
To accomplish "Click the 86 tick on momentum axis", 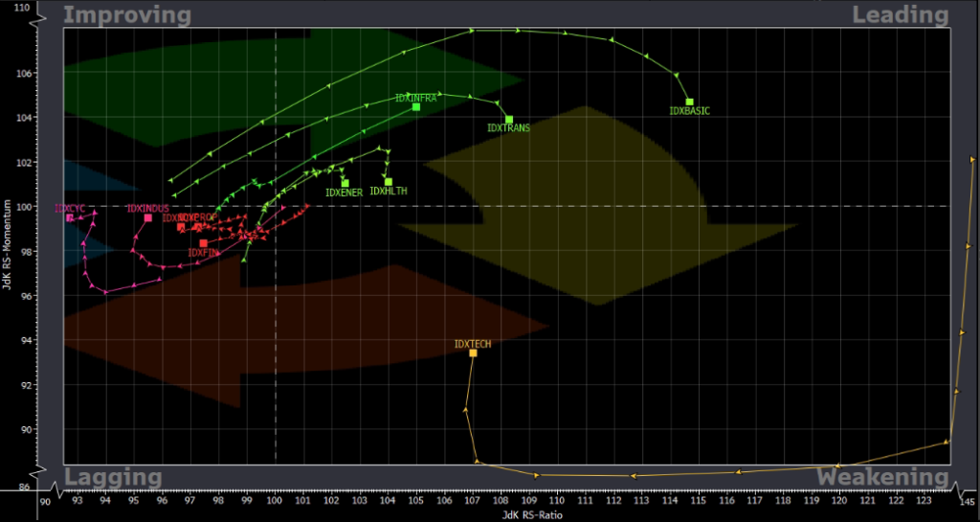I will pos(24,487).
